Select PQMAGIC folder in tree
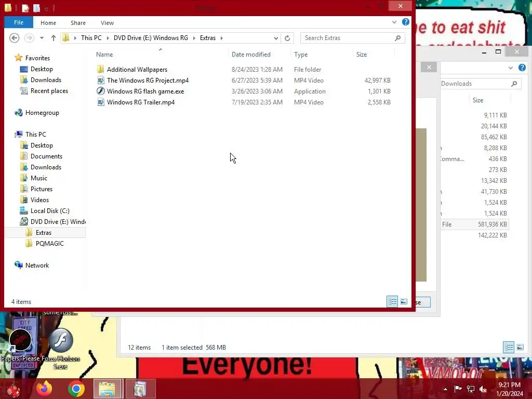This screenshot has height=399, width=532. click(x=49, y=243)
